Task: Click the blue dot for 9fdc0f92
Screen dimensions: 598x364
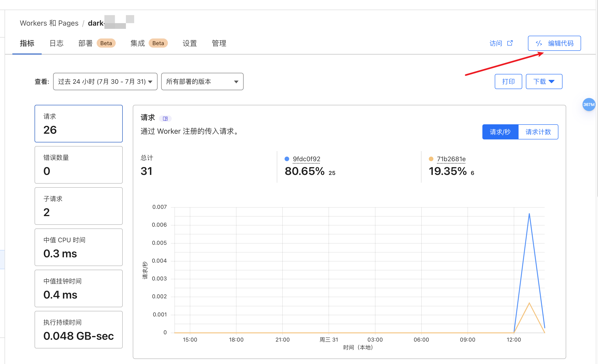Action: (x=287, y=159)
